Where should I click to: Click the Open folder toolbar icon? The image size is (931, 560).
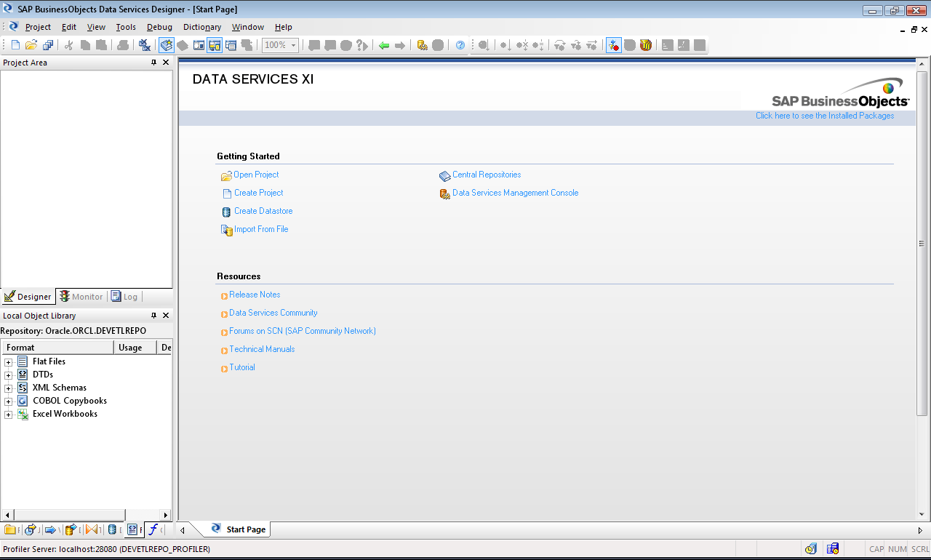[x=31, y=45]
